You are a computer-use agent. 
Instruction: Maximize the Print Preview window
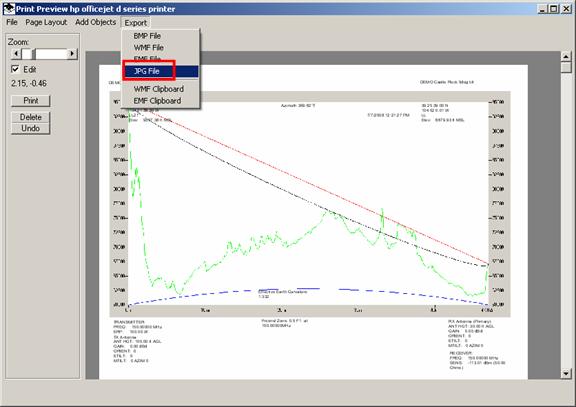[x=554, y=8]
